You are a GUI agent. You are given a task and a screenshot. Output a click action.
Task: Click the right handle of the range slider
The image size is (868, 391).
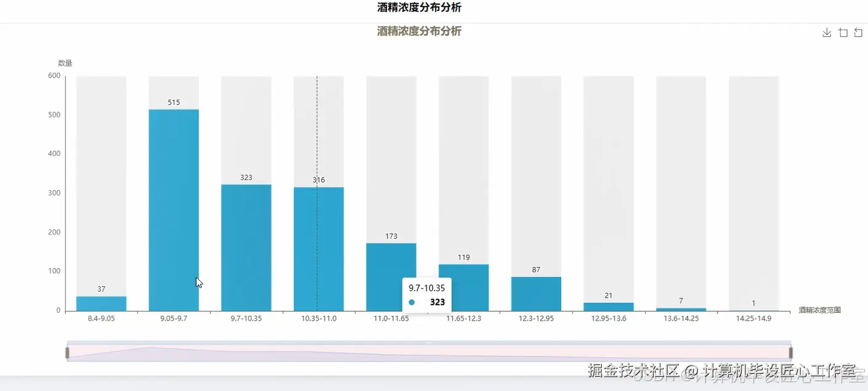[x=790, y=352]
